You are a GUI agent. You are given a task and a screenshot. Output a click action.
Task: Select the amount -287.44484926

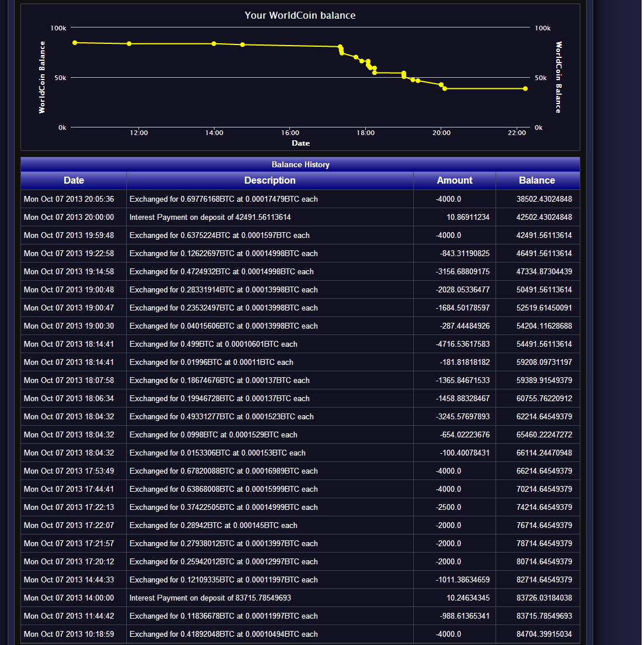(x=465, y=326)
